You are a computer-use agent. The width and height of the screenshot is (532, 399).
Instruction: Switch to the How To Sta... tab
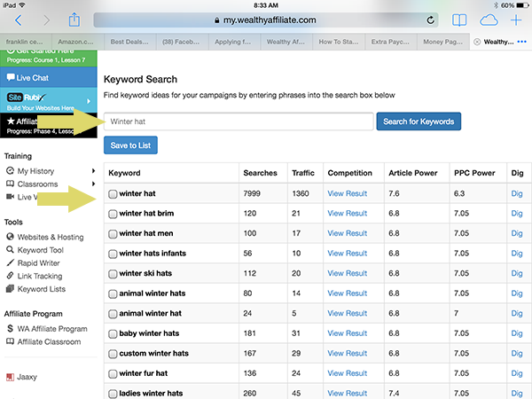pos(339,42)
